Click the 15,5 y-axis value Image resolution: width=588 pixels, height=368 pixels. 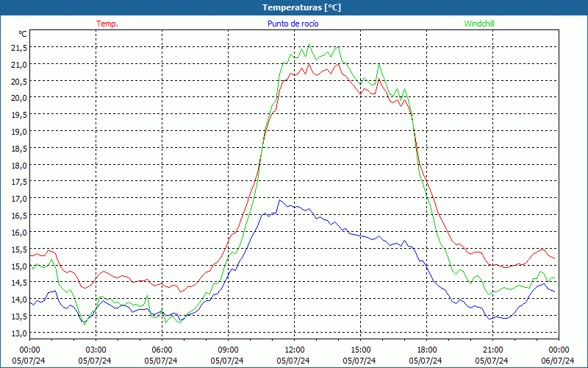coord(19,250)
